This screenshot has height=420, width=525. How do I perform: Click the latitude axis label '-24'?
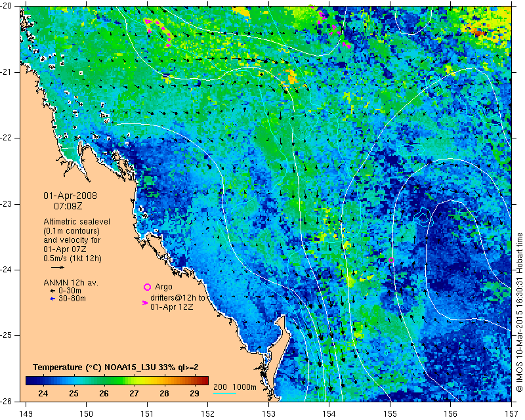point(6,270)
